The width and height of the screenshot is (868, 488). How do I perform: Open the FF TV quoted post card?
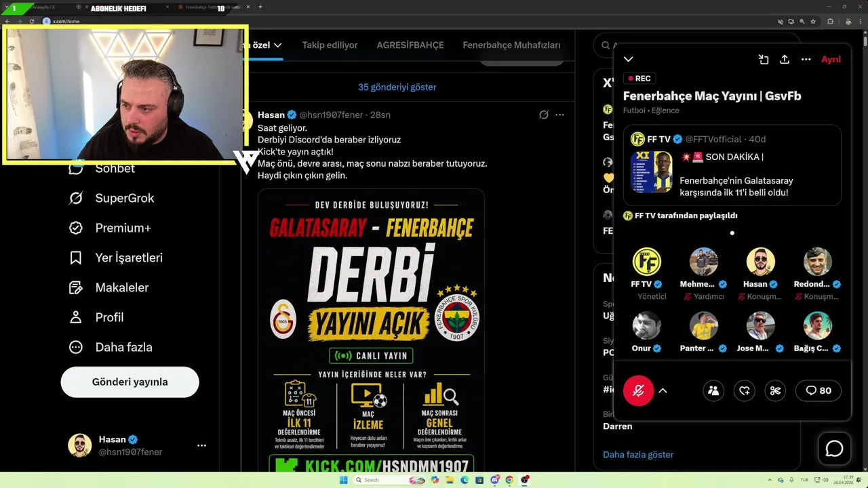pos(732,165)
